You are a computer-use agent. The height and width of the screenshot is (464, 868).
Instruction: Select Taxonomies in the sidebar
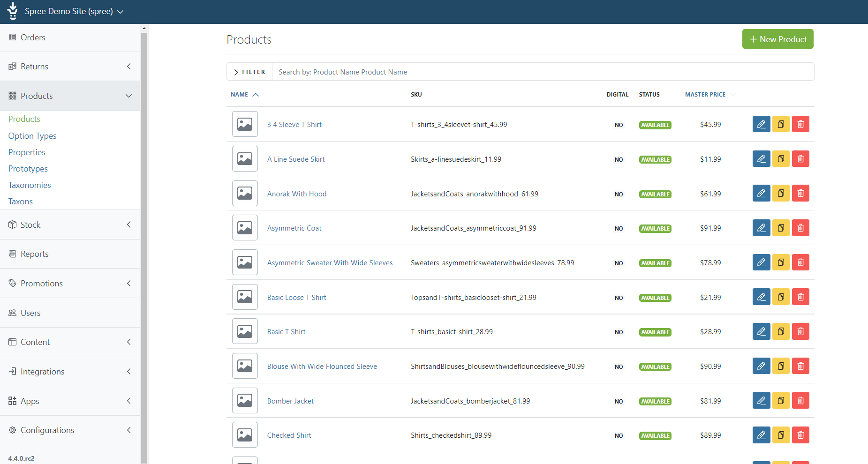click(30, 185)
